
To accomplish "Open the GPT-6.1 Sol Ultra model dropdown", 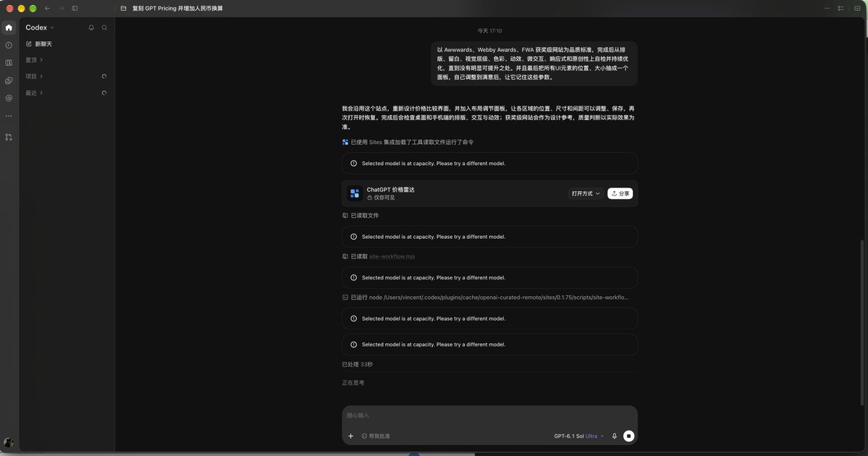I will 578,436.
